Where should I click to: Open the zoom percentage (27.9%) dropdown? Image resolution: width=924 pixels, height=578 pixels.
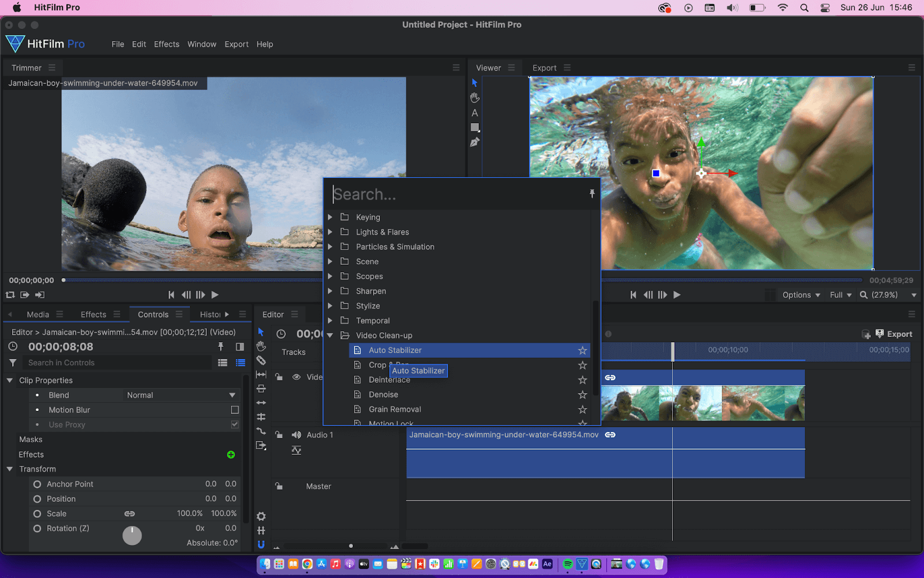[889, 295]
